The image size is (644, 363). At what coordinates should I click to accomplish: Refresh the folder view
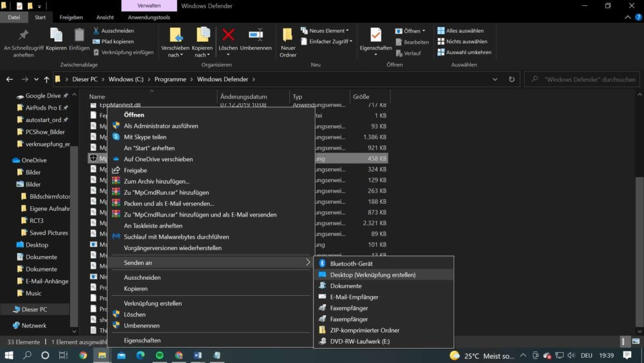pos(511,79)
